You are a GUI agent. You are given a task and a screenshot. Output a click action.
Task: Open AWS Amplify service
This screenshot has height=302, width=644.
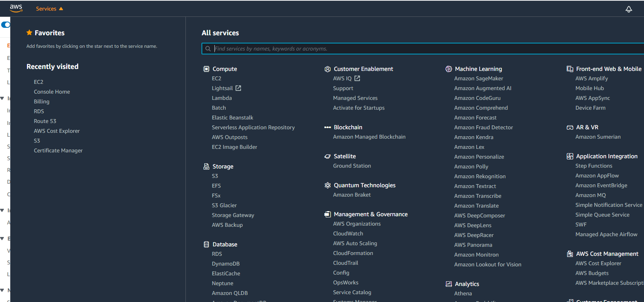click(x=592, y=78)
